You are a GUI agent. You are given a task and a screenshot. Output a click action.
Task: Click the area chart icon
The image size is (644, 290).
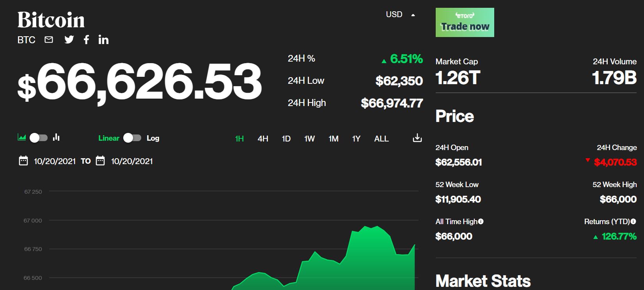pos(22,137)
